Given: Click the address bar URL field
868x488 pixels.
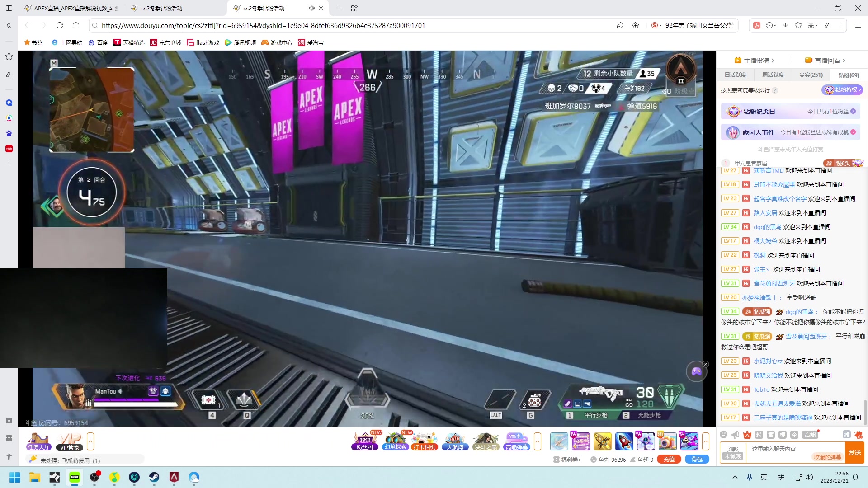Looking at the screenshot, I should point(354,25).
